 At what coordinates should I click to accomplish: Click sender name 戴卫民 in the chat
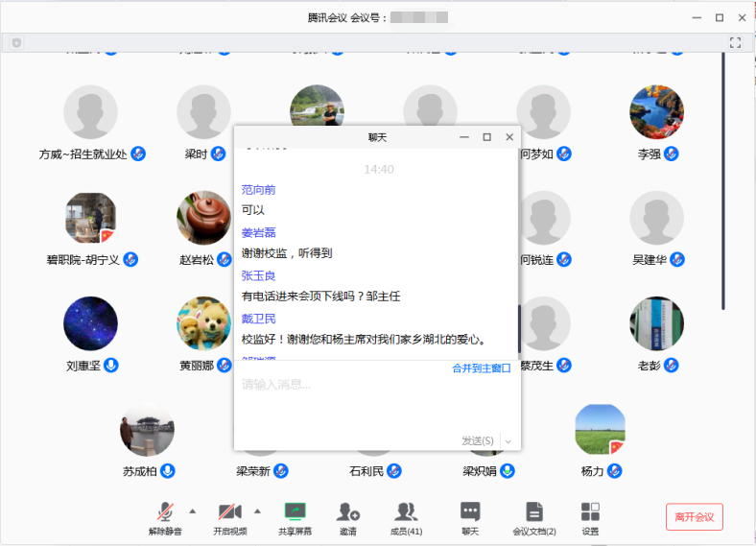(x=258, y=319)
